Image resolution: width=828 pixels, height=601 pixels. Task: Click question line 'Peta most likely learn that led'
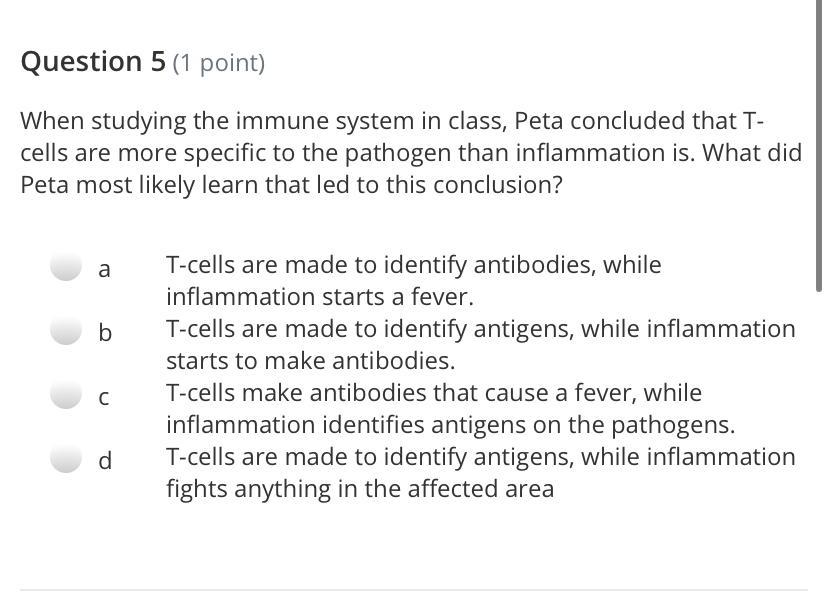point(291,185)
